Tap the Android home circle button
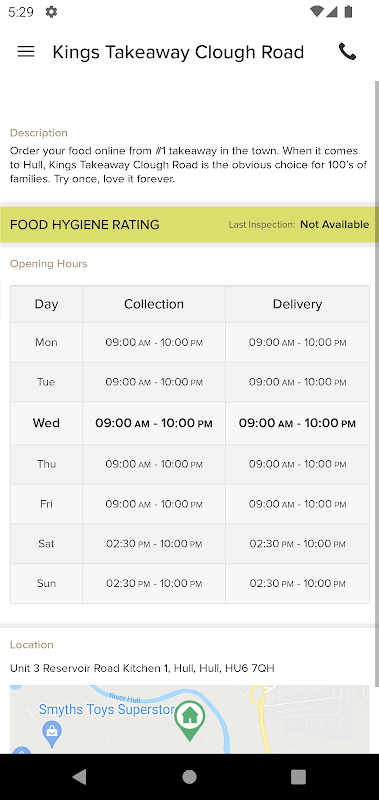The image size is (379, 800). point(189,777)
